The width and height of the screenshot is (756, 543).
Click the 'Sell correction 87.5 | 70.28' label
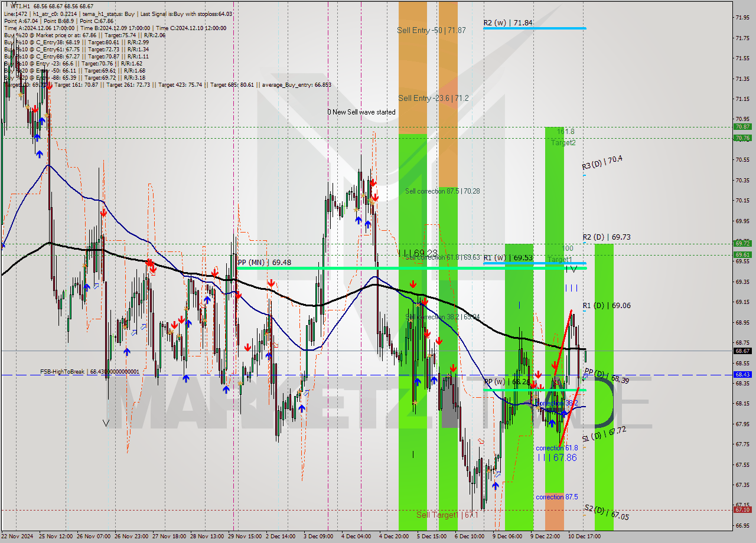click(442, 191)
